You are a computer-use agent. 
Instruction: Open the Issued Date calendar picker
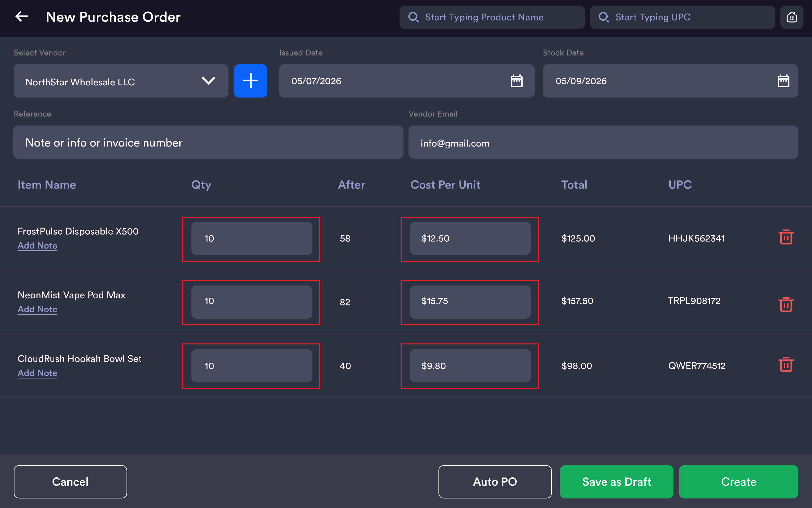point(517,81)
